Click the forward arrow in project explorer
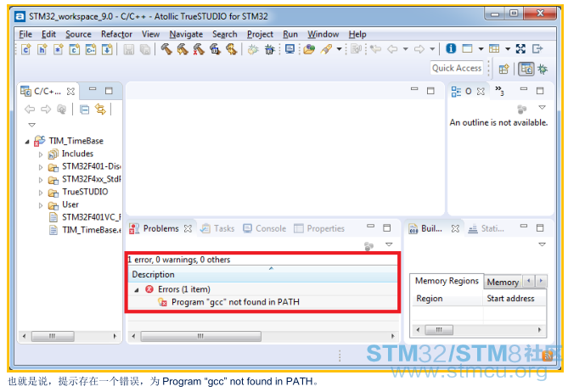Viewport: 568px width, 392px height. pyautogui.click(x=46, y=109)
